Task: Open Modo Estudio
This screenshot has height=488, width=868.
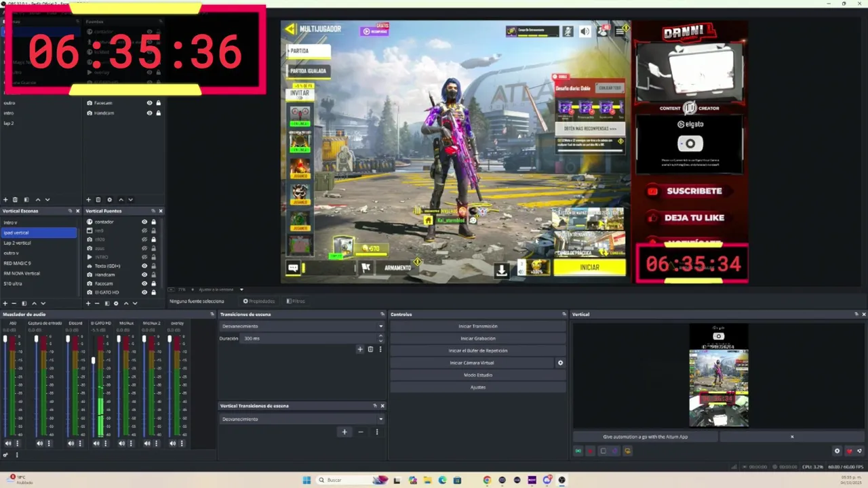Action: click(478, 375)
